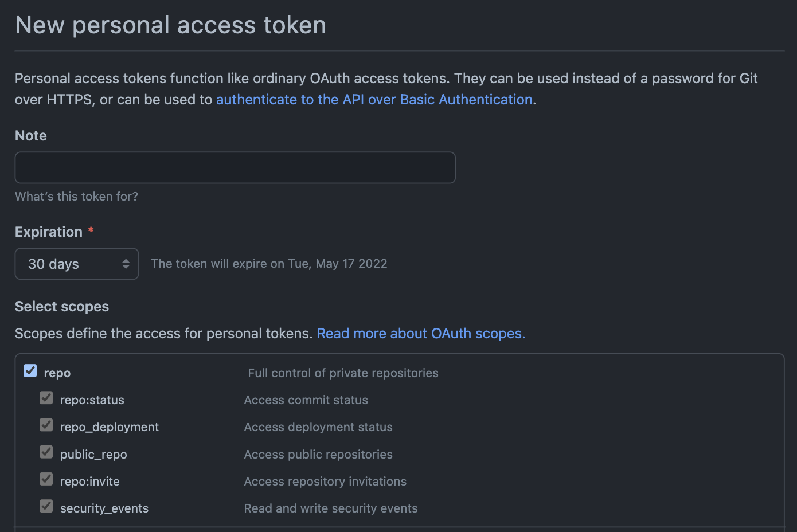797x532 pixels.
Task: Click the repo:status scope label
Action: (92, 400)
